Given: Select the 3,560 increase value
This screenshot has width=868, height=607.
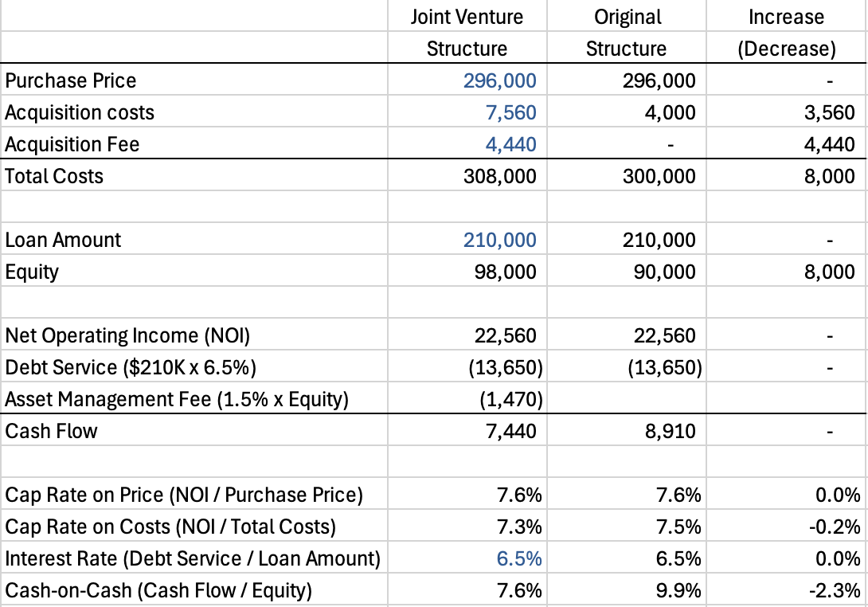Looking at the screenshot, I should point(830,112).
